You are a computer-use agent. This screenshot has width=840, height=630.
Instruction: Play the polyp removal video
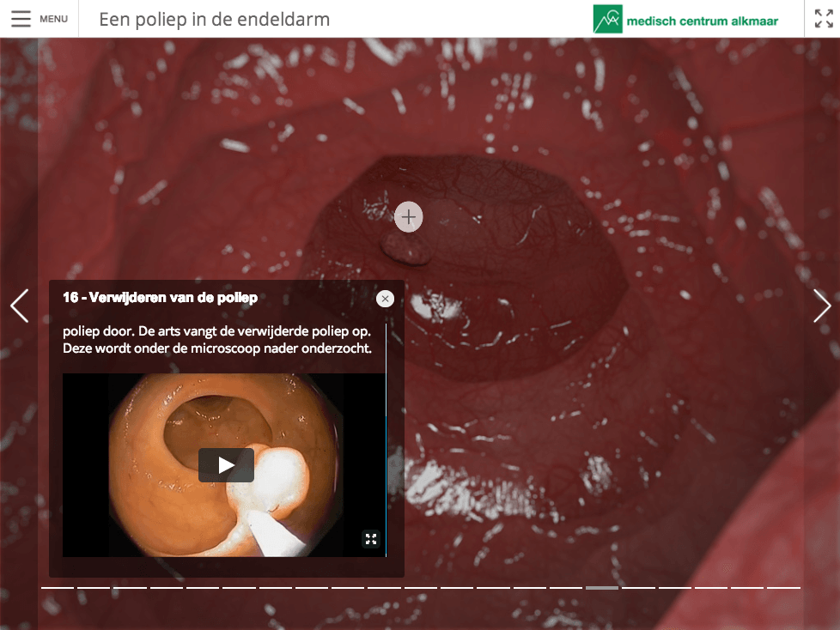[x=226, y=465]
